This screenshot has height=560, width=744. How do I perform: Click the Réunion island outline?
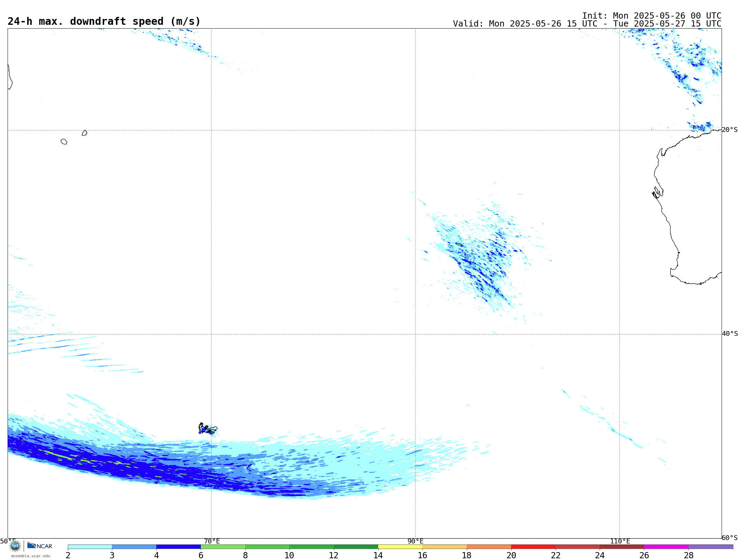(x=64, y=142)
